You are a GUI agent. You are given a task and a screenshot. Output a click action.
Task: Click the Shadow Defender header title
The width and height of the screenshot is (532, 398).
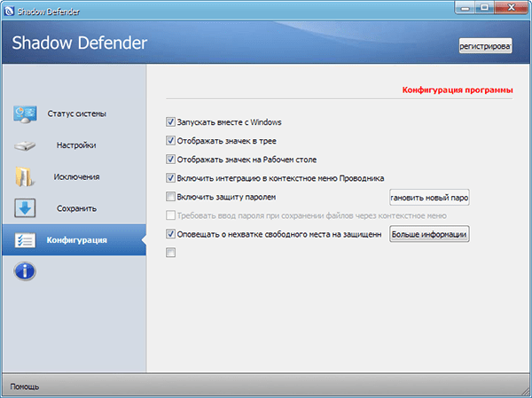(x=80, y=43)
